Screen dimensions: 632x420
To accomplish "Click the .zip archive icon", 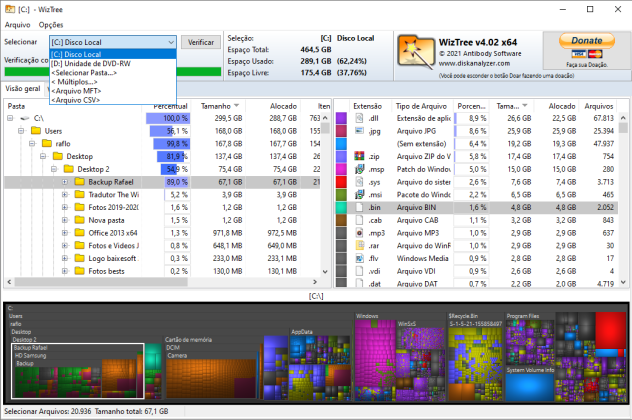I will click(x=360, y=156).
